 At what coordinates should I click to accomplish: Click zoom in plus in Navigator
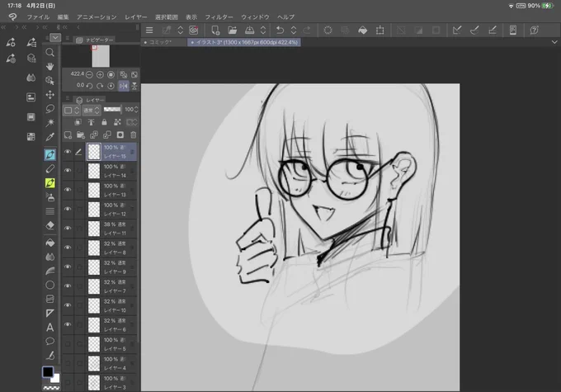[x=100, y=74]
